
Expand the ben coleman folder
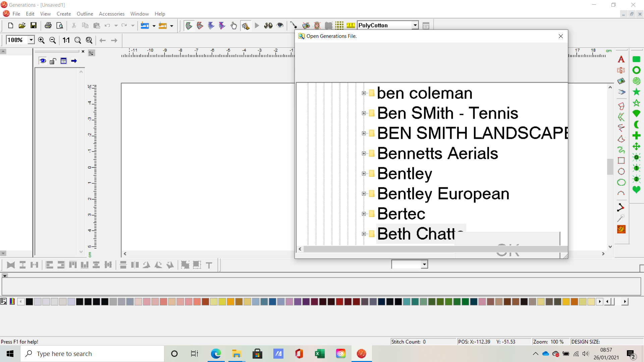[364, 93]
